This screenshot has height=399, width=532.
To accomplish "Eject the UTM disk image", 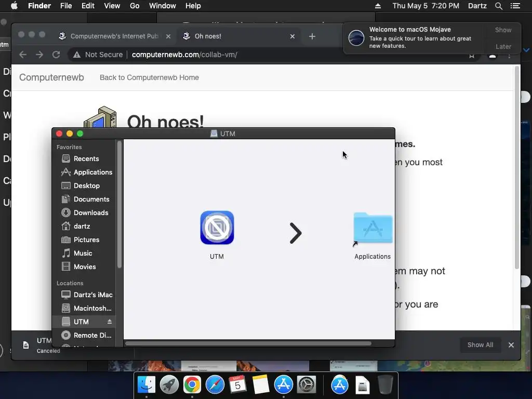I will tap(110, 322).
